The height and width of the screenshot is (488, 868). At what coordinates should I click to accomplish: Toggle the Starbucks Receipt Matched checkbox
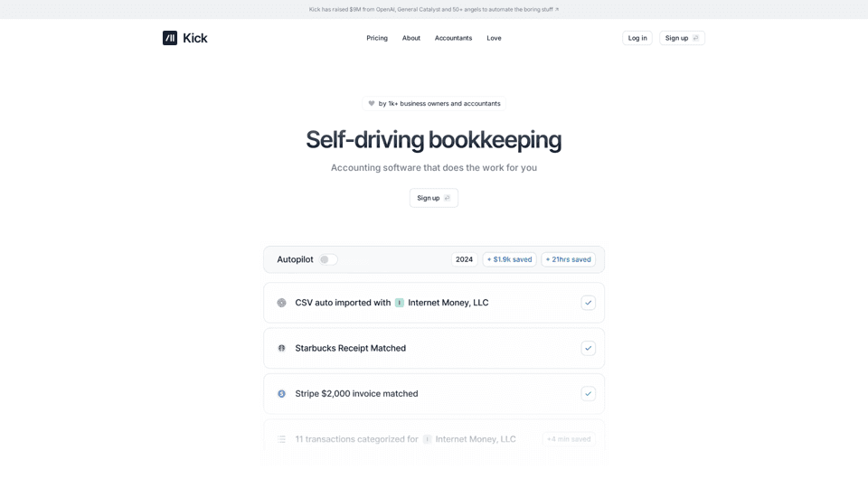point(588,348)
